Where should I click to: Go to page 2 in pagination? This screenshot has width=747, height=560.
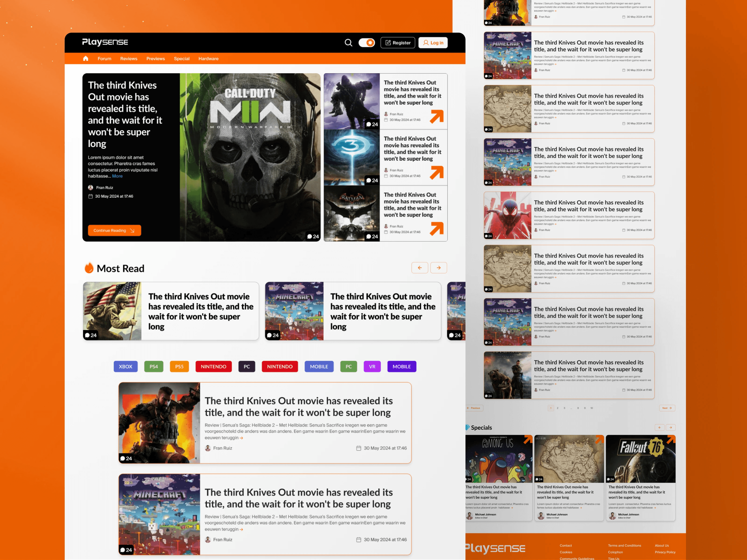coord(557,408)
